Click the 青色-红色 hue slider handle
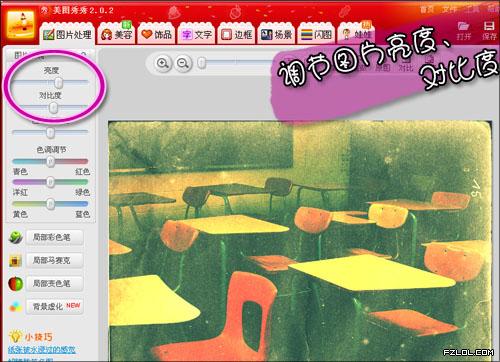This screenshot has height=362, width=500. [x=50, y=162]
